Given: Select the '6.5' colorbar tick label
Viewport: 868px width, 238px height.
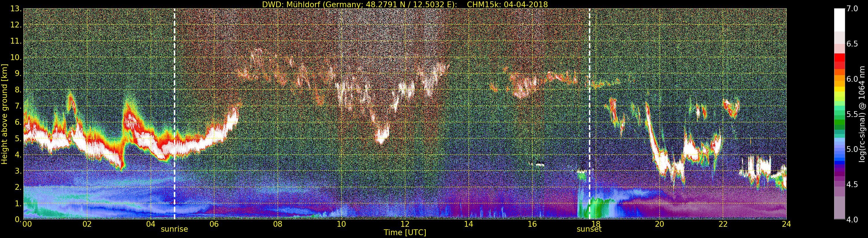Looking at the screenshot, I should coord(852,44).
